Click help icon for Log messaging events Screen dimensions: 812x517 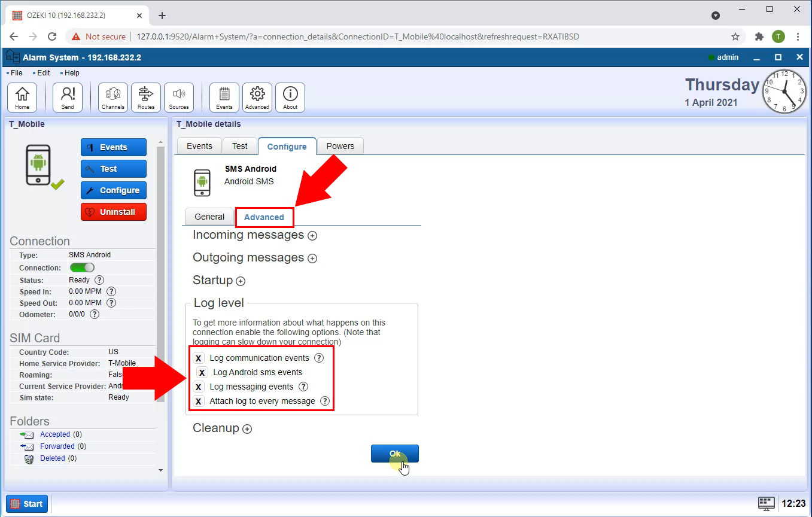click(x=303, y=387)
